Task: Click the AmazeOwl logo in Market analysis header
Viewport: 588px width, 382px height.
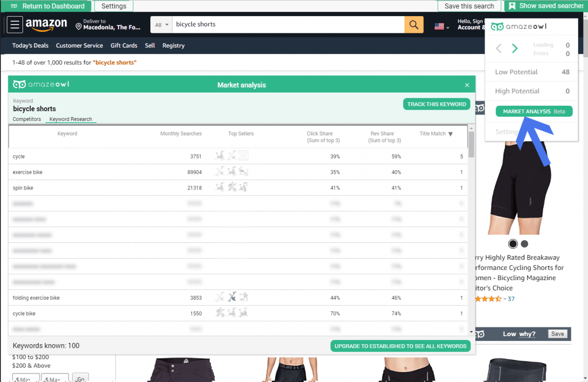Action: tap(41, 84)
